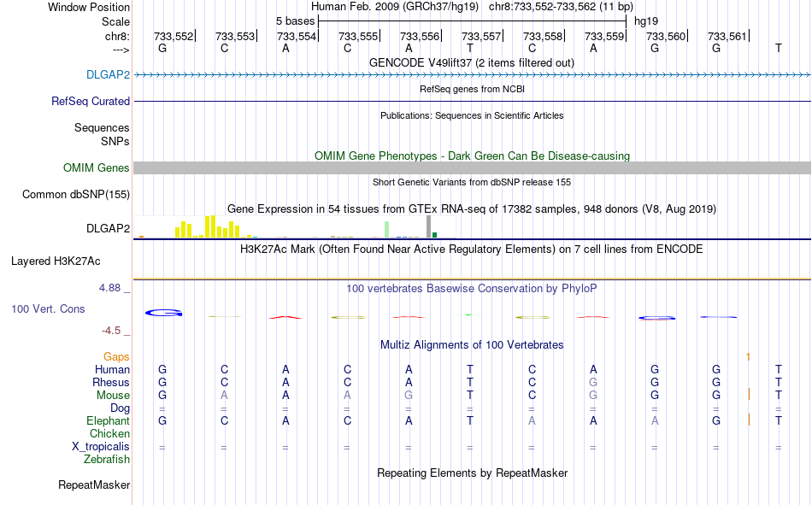The height and width of the screenshot is (505, 812).
Task: Select the Sequences track label
Action: pyautogui.click(x=102, y=127)
